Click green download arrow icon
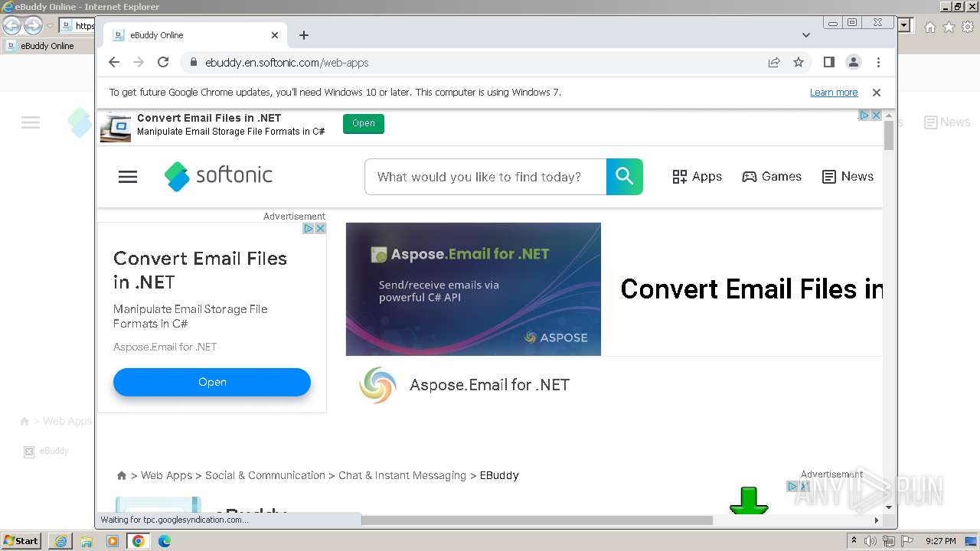The width and height of the screenshot is (980, 551). tap(749, 500)
